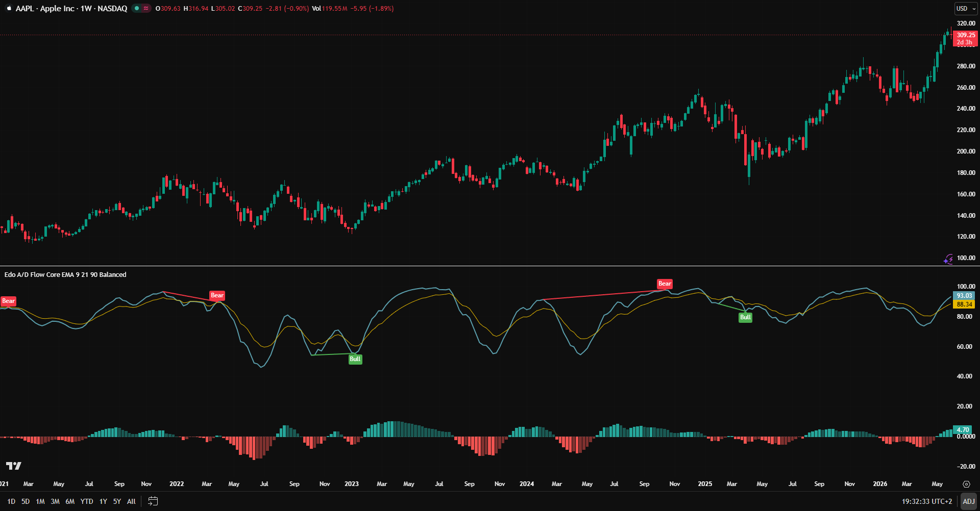Screen dimensions: 980x511
Task: Click the low price value L305.02
Action: [223, 9]
